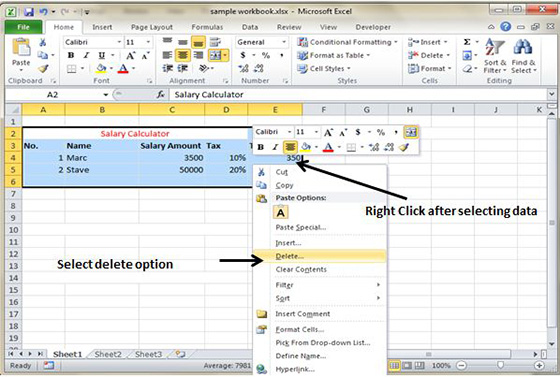The width and height of the screenshot is (560, 377).
Task: Toggle Bold in the mini toolbar
Action: tap(261, 147)
